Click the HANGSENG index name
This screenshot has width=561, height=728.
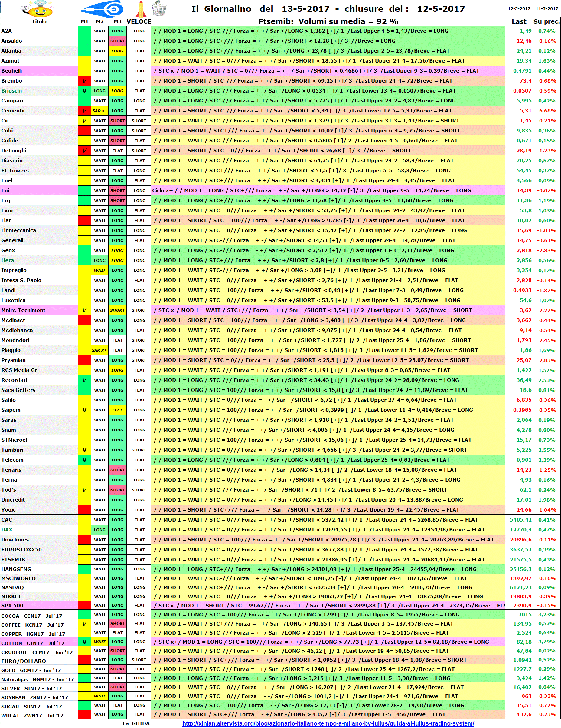coord(16,569)
